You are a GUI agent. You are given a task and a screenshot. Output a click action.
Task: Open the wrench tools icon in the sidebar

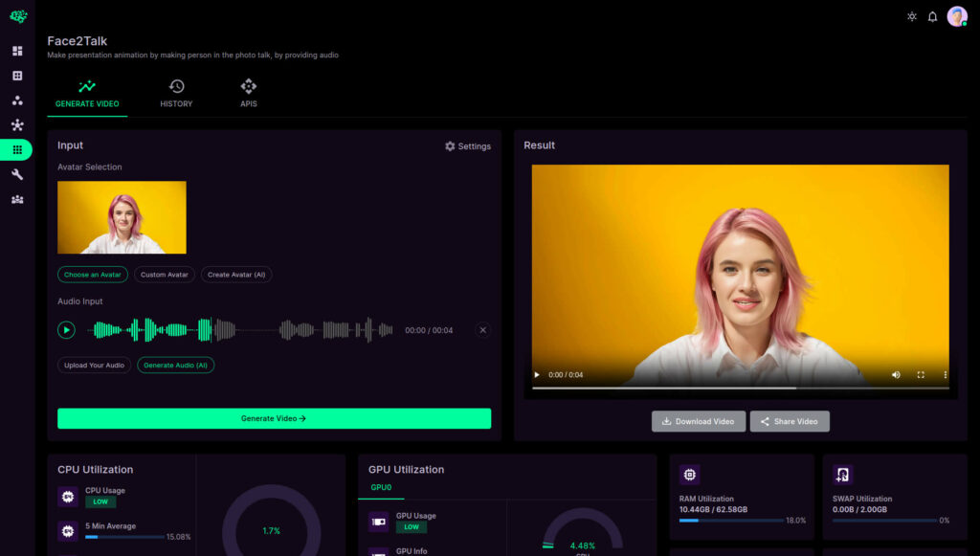17,175
